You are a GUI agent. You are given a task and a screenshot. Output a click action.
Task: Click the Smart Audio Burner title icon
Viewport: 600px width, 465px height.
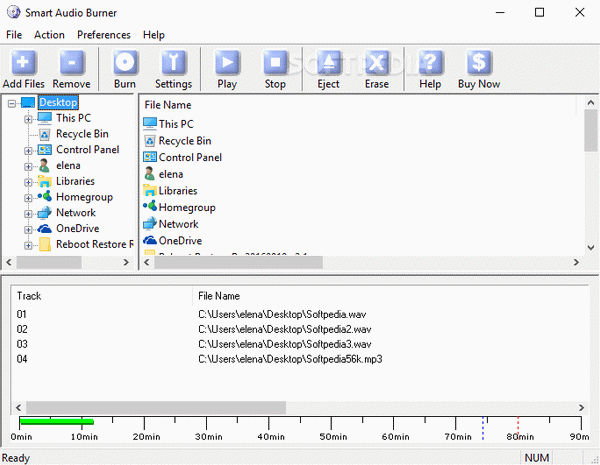pyautogui.click(x=13, y=12)
